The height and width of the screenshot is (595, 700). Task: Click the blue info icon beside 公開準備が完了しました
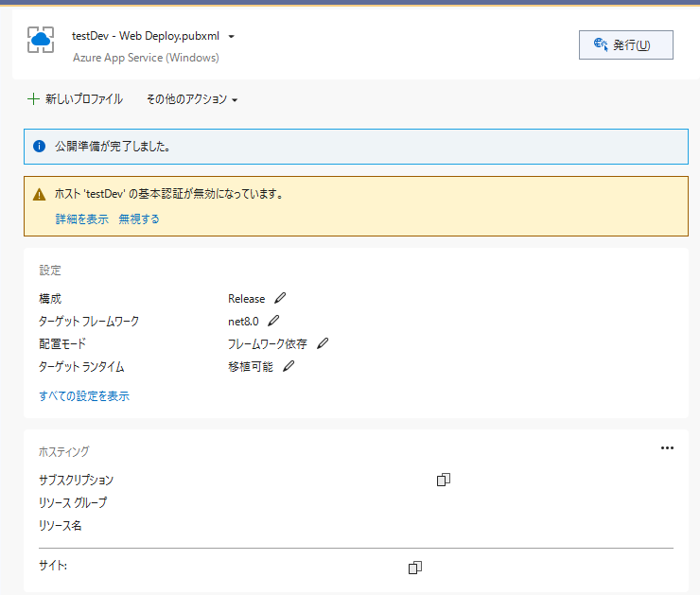point(40,147)
